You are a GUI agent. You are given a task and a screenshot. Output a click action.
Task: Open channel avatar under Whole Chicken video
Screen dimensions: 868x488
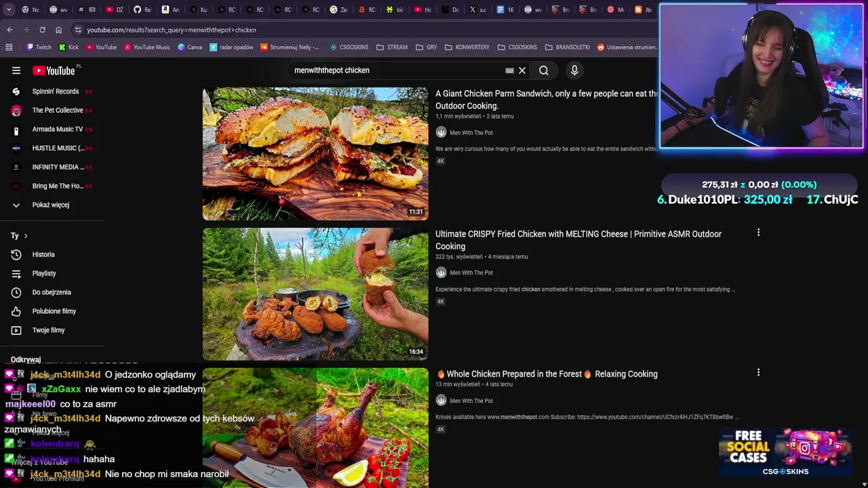coord(441,401)
